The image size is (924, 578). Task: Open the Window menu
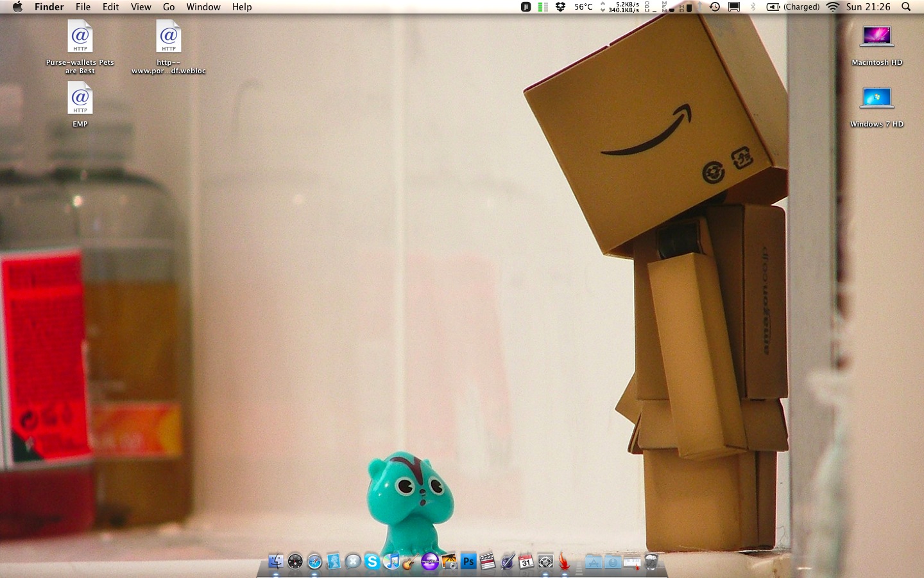pyautogui.click(x=203, y=6)
